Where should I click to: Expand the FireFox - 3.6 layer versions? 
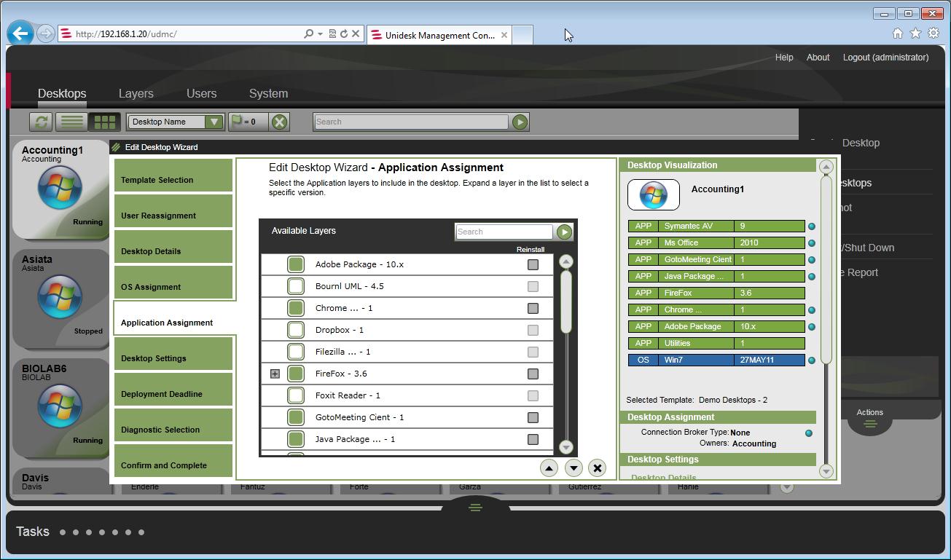pos(275,374)
